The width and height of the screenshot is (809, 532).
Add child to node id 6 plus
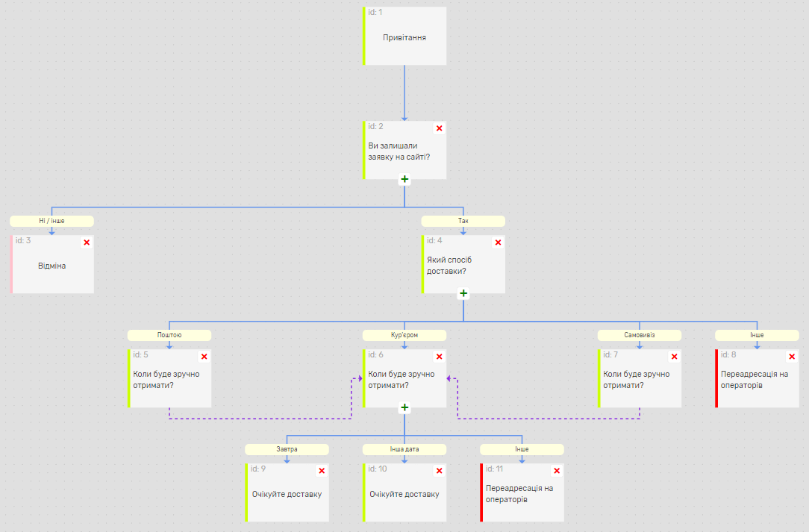click(x=404, y=407)
